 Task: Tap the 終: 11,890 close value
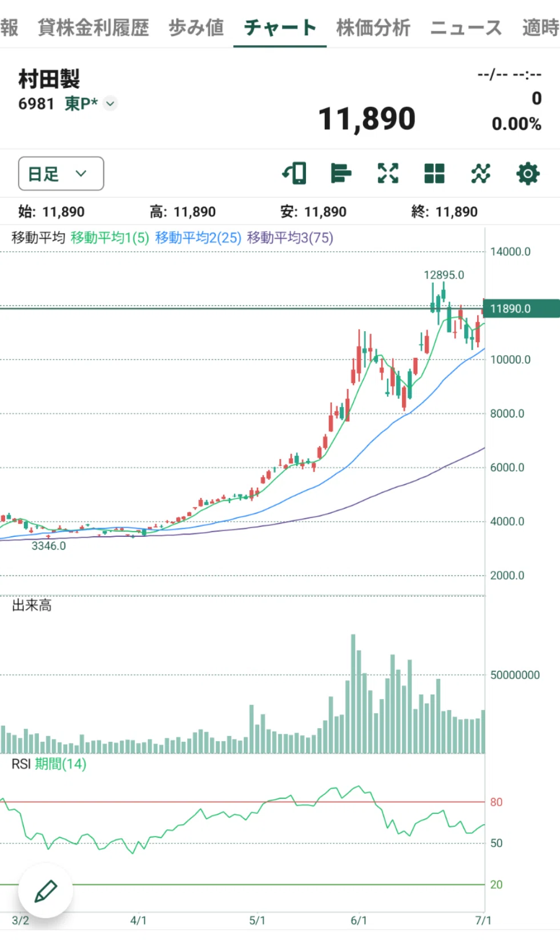pos(445,212)
